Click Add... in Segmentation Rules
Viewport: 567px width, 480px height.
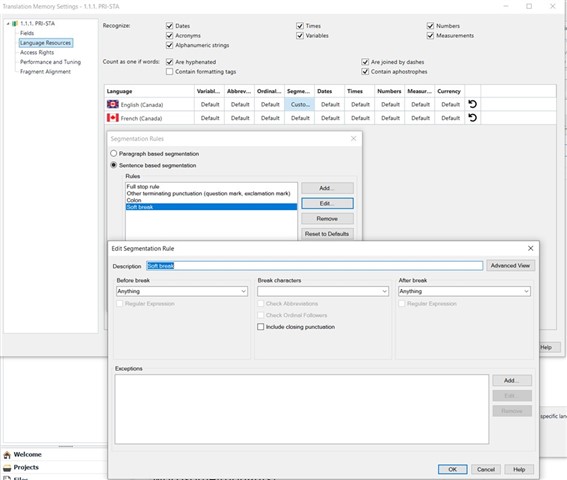pos(327,188)
